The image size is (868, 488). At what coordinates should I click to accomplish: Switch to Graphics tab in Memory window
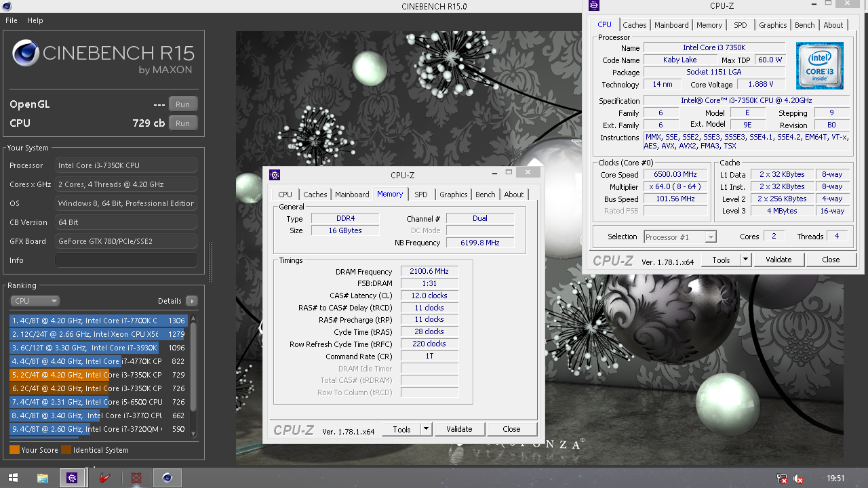(453, 195)
